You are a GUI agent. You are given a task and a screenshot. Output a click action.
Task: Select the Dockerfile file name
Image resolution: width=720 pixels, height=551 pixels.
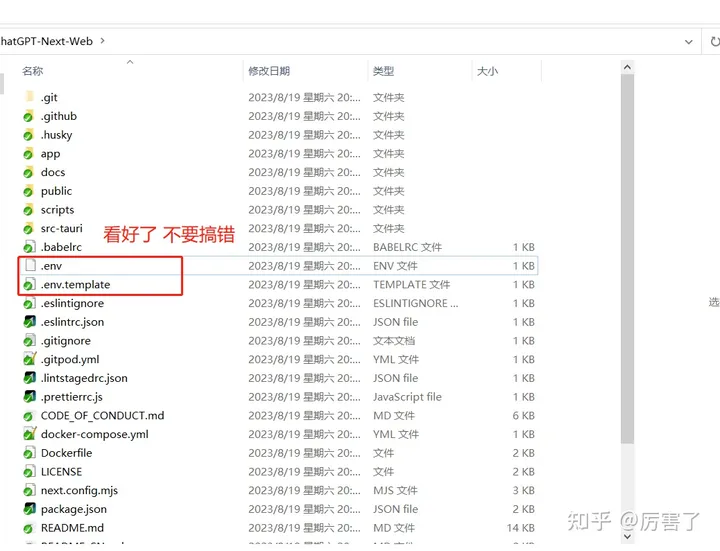pos(67,453)
